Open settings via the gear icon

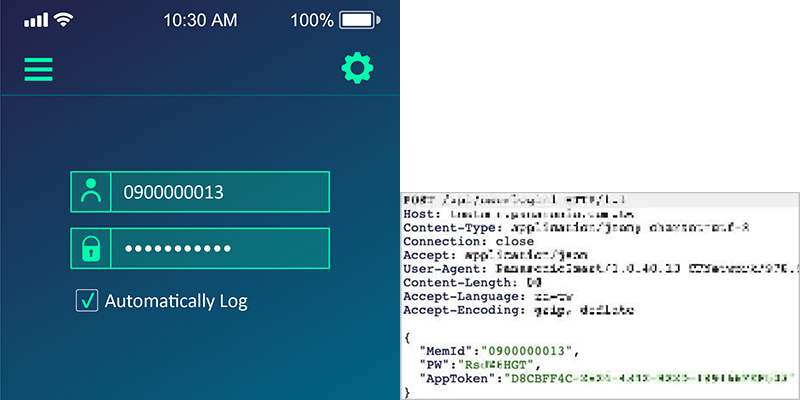tap(357, 68)
